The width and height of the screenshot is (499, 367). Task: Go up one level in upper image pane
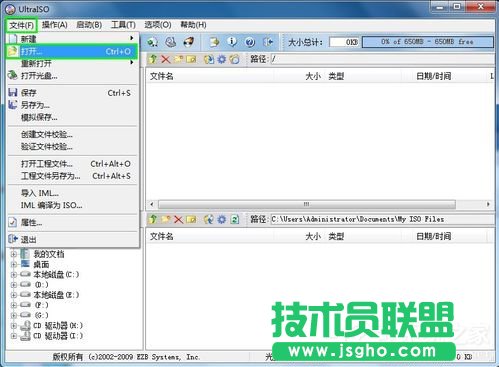point(153,59)
